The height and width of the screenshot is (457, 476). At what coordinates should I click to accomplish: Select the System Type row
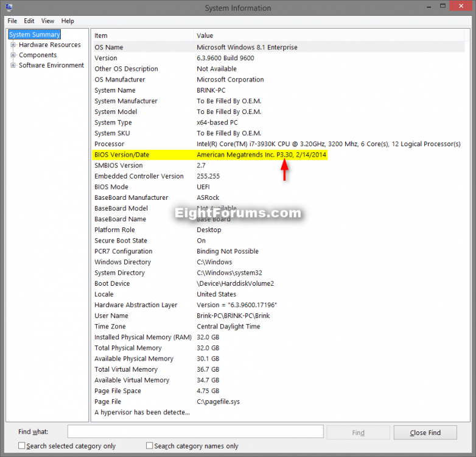point(278,122)
